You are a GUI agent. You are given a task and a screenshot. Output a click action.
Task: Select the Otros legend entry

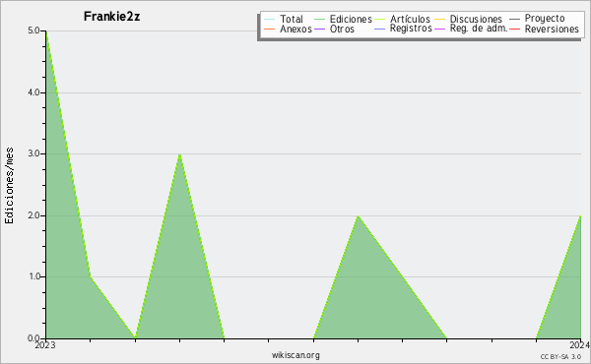click(334, 29)
